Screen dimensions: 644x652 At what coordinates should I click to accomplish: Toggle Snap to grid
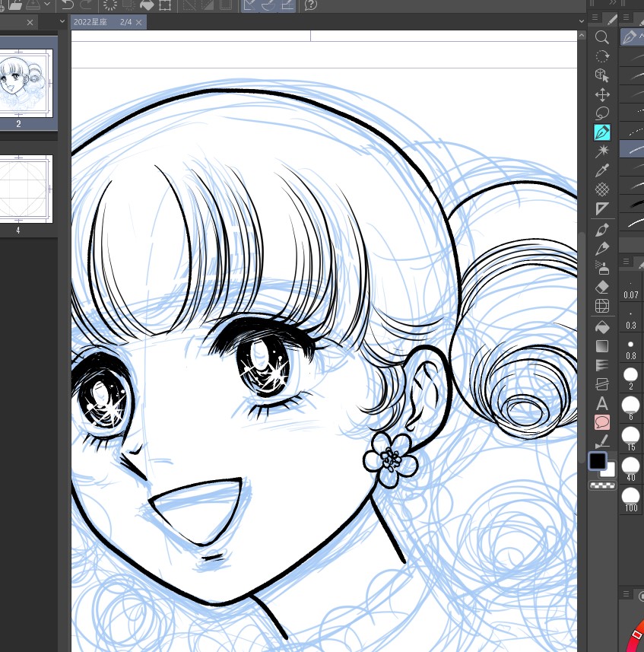(287, 5)
